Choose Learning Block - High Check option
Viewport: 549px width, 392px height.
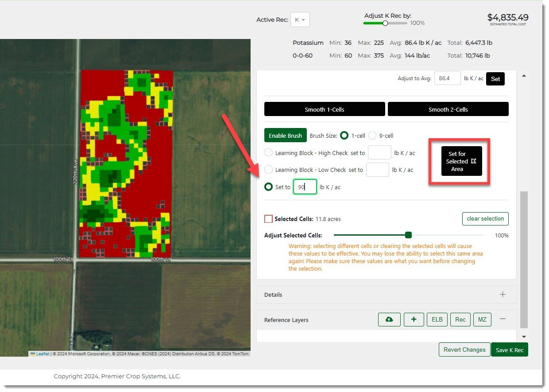268,153
